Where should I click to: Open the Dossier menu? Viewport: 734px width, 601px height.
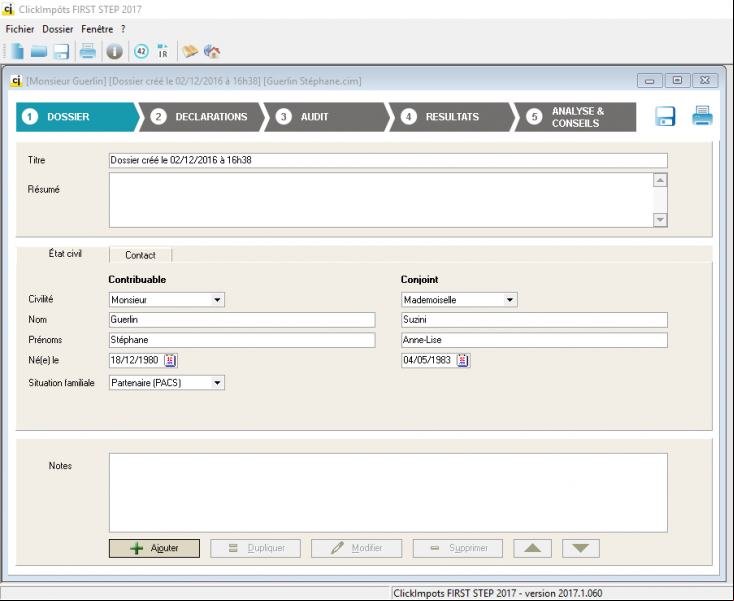coord(58,29)
